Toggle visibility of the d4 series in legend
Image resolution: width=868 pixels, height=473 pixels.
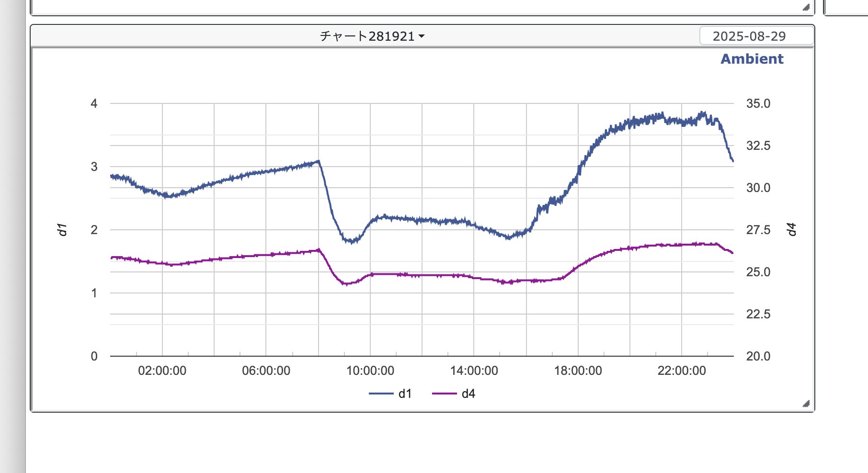click(x=468, y=394)
